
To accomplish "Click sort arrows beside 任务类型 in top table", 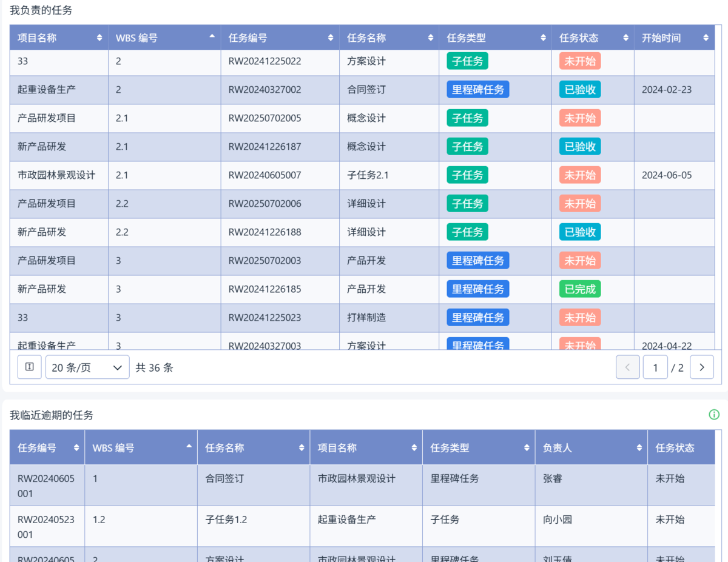I will click(543, 38).
